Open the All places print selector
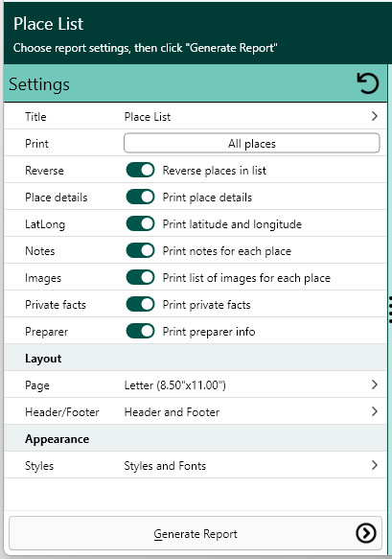Screen dimensions: 392x559 click(x=252, y=143)
